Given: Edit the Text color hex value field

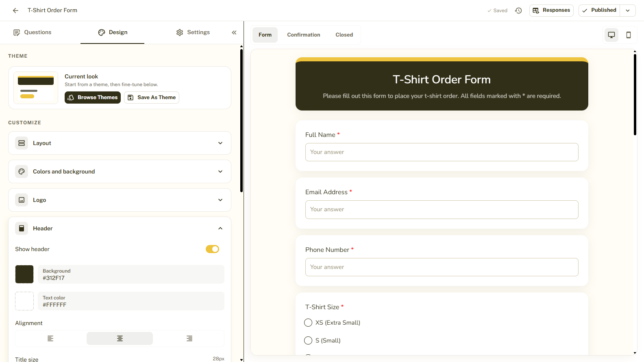Looking at the screenshot, I should (131, 301).
